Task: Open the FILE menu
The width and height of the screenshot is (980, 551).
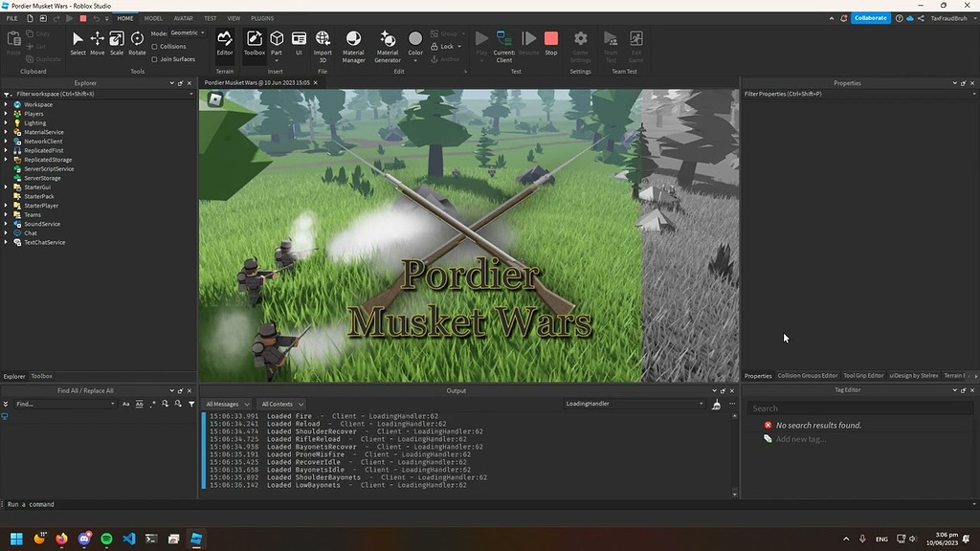Action: tap(11, 18)
